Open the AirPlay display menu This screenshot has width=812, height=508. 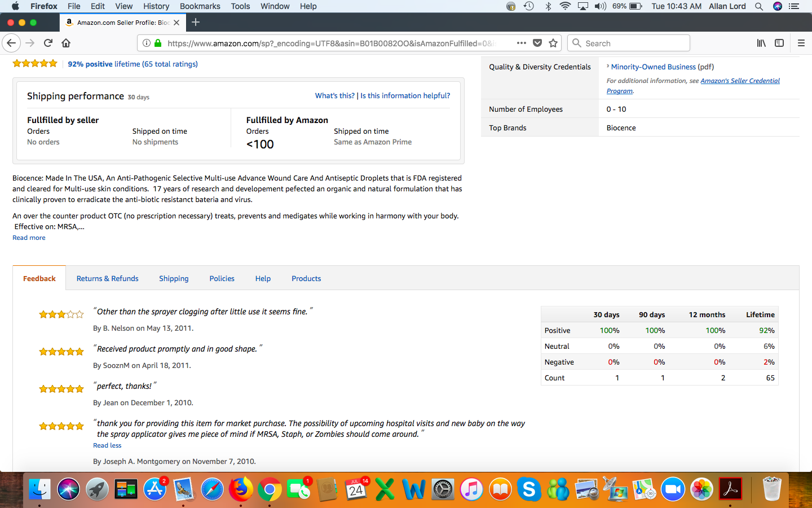[x=583, y=6]
